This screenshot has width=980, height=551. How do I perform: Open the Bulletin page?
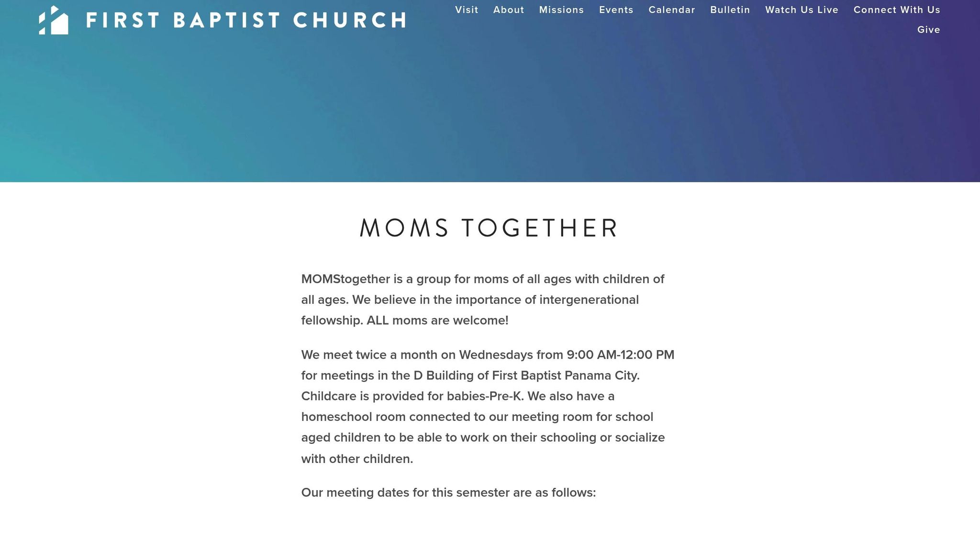pyautogui.click(x=730, y=10)
